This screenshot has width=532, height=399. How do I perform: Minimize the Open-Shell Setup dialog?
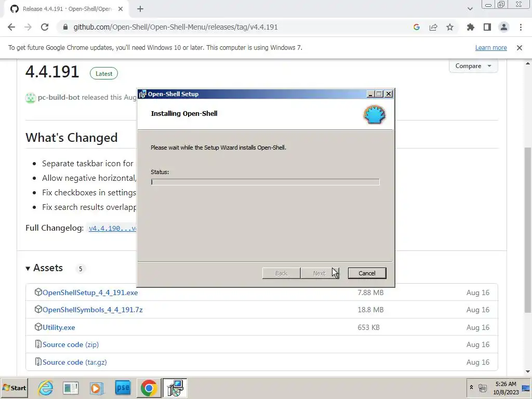370,94
